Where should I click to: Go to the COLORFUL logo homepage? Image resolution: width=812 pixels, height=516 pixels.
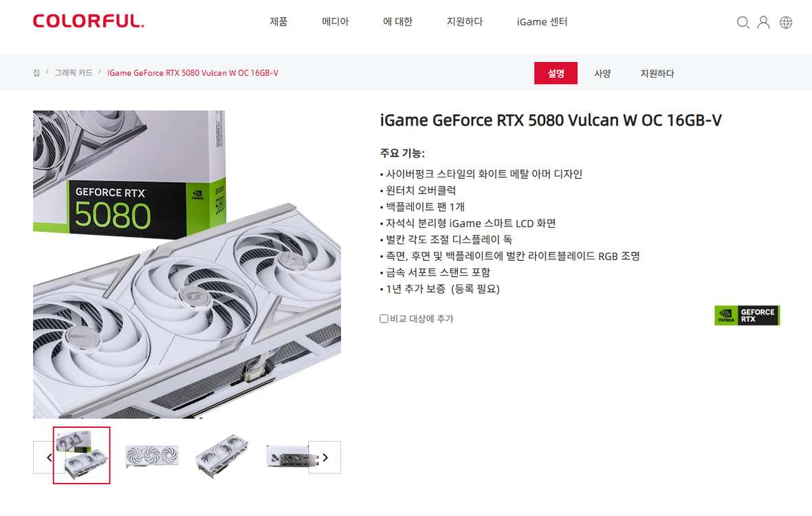tap(89, 21)
